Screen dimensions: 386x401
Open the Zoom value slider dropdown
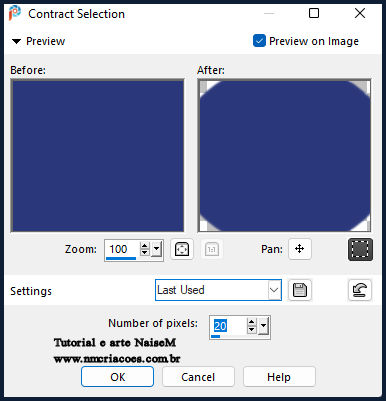(x=156, y=249)
